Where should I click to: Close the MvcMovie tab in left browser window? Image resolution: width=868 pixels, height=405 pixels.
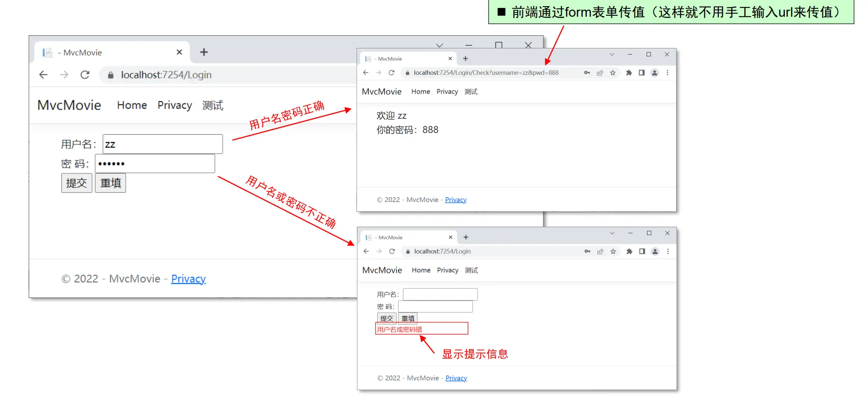click(179, 52)
